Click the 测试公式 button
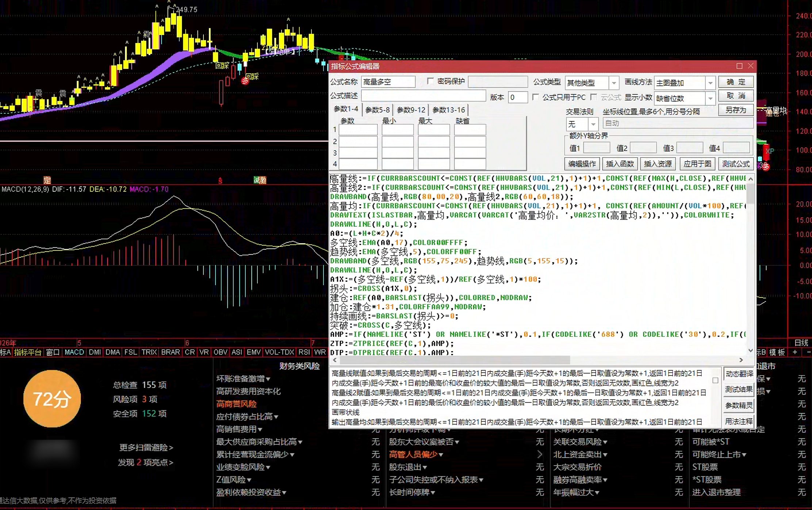The image size is (812, 510). pos(736,164)
